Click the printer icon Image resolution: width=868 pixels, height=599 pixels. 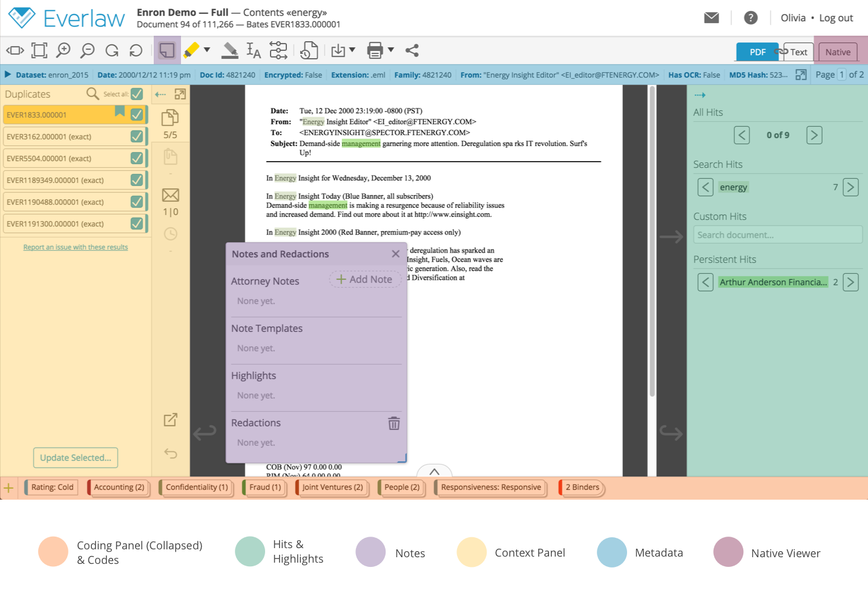375,50
